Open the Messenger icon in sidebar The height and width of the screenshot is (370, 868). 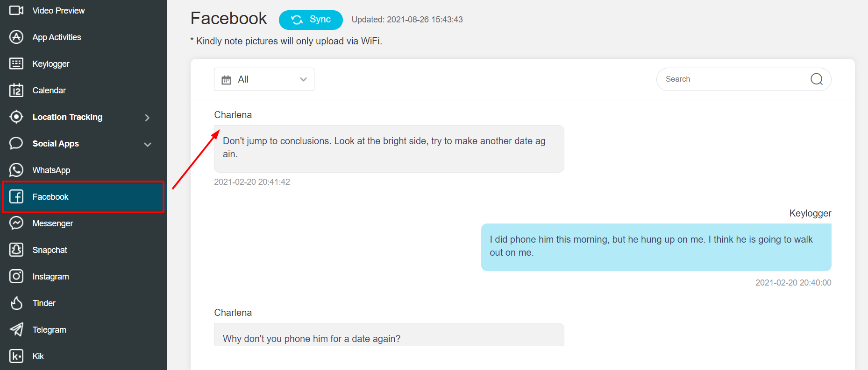click(16, 223)
